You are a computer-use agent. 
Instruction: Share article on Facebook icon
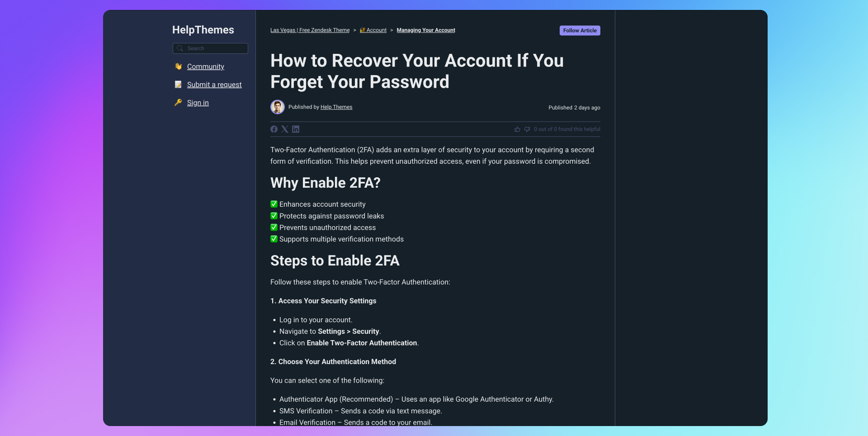(274, 129)
